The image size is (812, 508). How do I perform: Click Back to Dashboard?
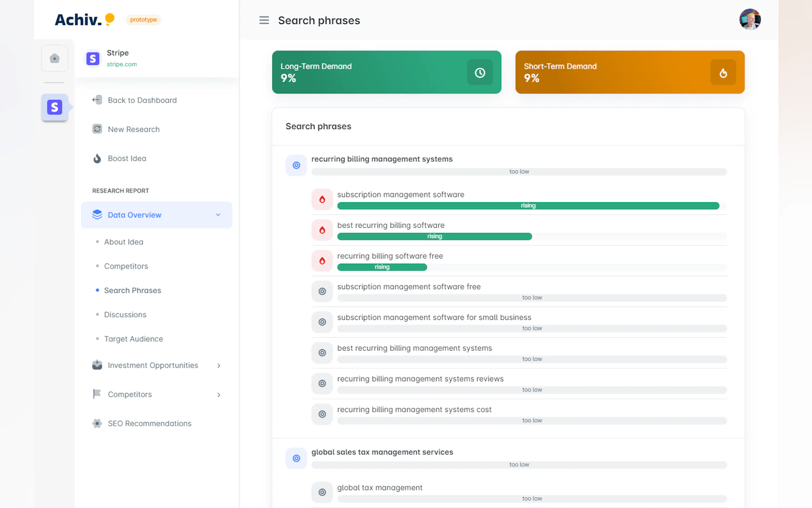tap(142, 100)
